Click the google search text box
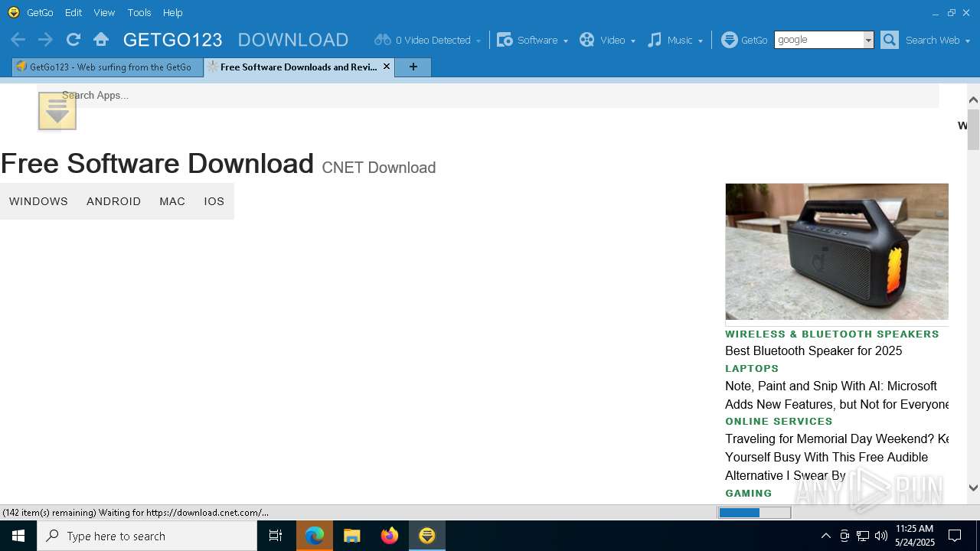Image resolution: width=980 pixels, height=551 pixels. 818,40
